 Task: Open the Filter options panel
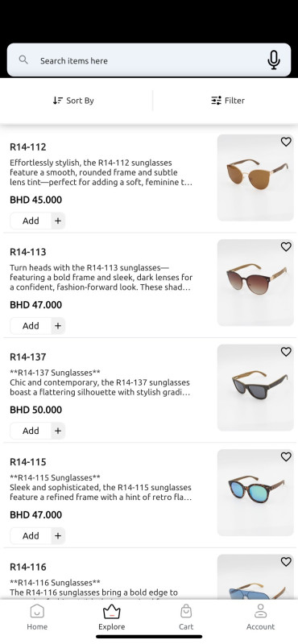[x=228, y=101]
